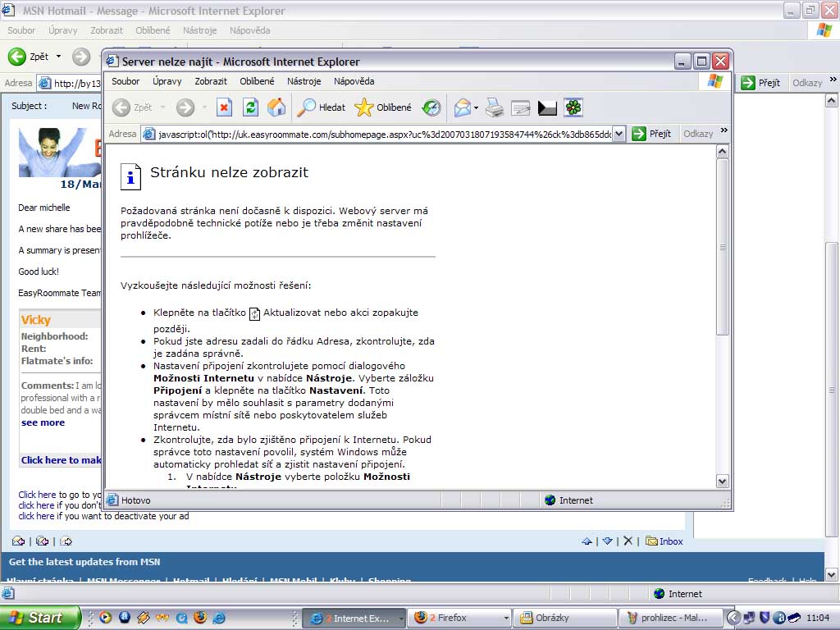Click the Print toolbar icon
The width and height of the screenshot is (840, 630).
click(495, 107)
